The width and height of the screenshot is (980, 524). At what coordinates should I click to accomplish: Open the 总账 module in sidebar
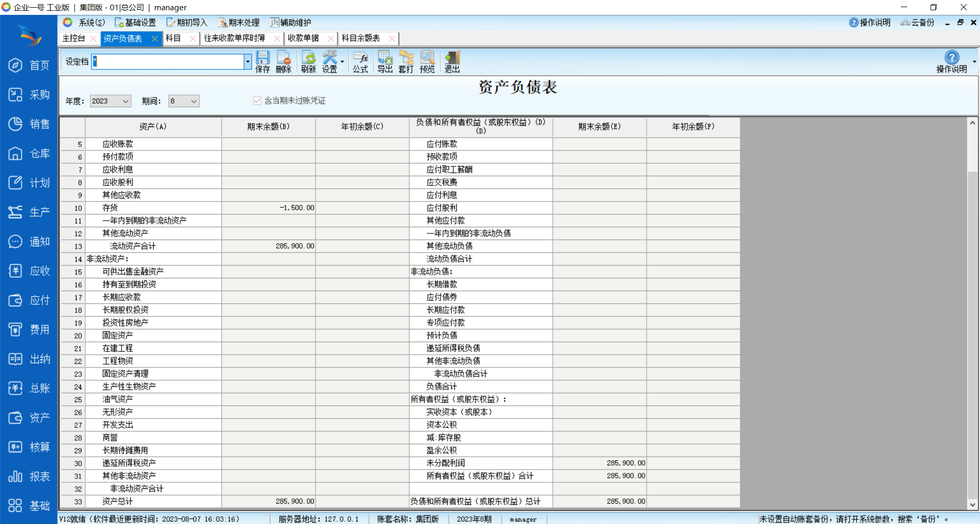pyautogui.click(x=29, y=389)
